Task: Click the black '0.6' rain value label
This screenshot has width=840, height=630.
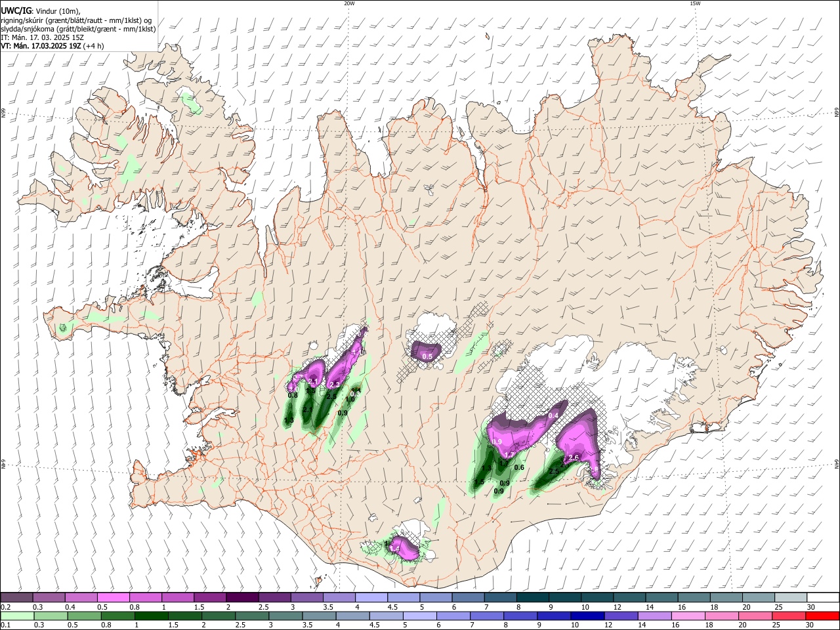Action: pos(519,467)
